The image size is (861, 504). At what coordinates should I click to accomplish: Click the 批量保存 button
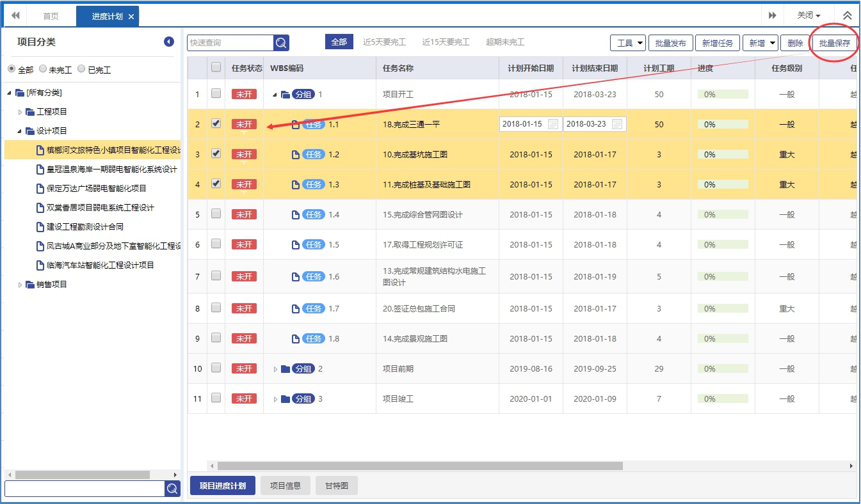(835, 43)
